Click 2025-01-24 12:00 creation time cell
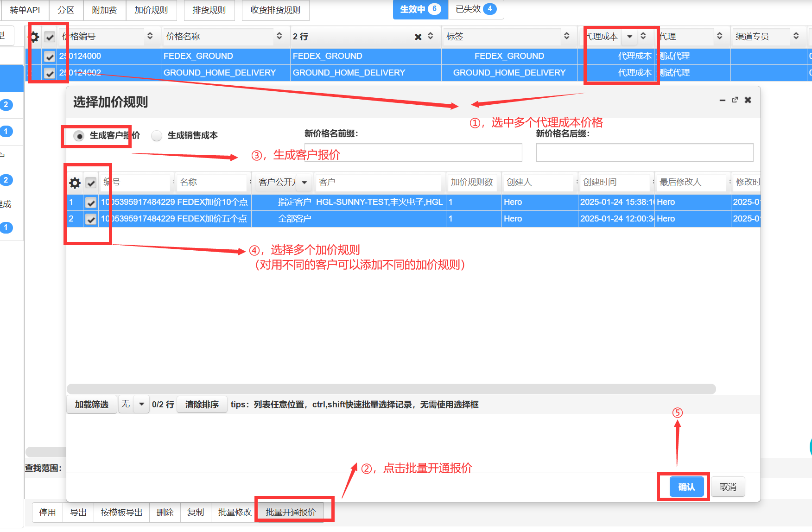The image size is (812, 532). click(x=616, y=219)
